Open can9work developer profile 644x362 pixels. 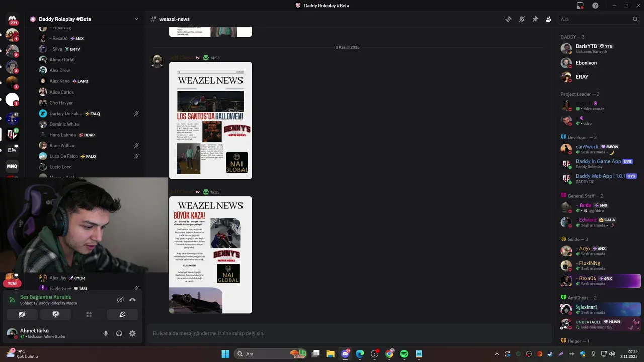(600, 149)
